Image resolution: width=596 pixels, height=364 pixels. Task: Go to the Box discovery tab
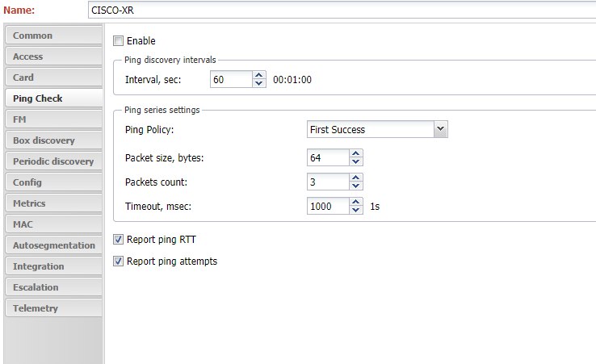click(53, 140)
